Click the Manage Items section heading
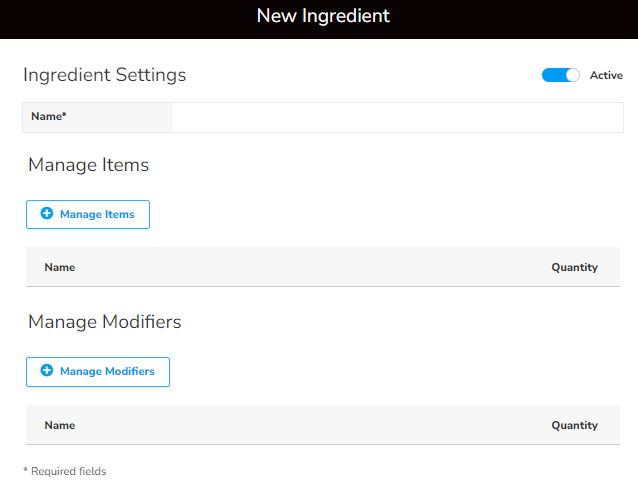 point(88,165)
